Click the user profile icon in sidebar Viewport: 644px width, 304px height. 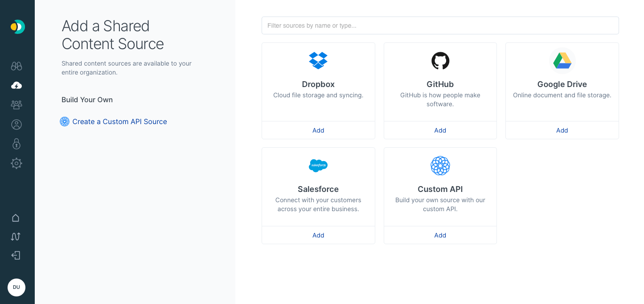(x=16, y=124)
